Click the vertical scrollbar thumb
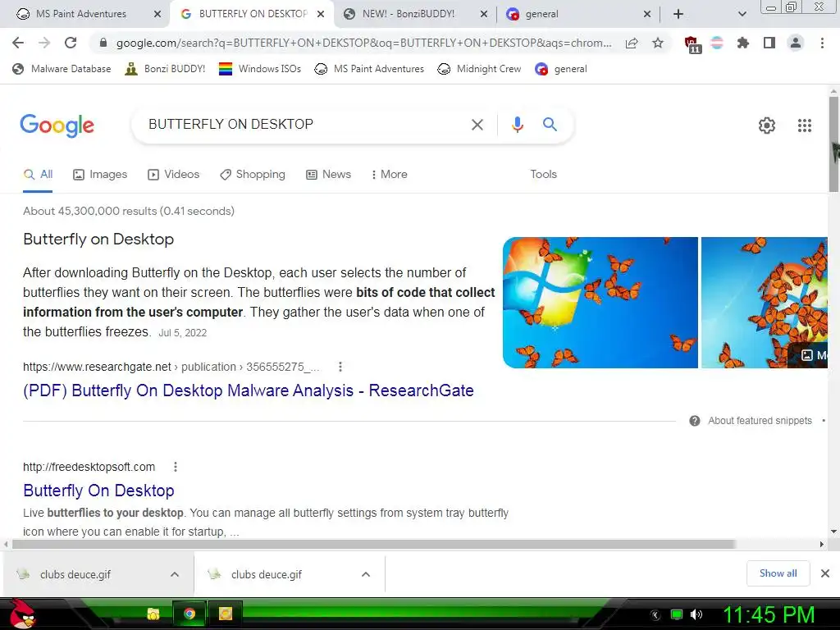 coord(833,144)
